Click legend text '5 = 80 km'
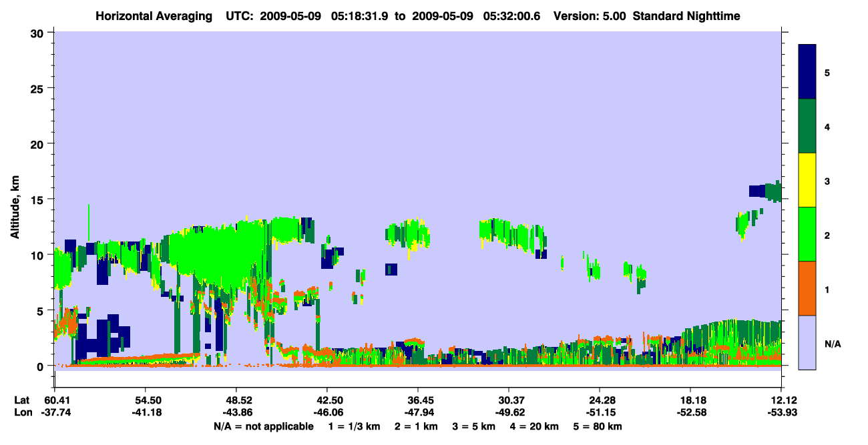This screenshot has height=445, width=868. coord(598,426)
